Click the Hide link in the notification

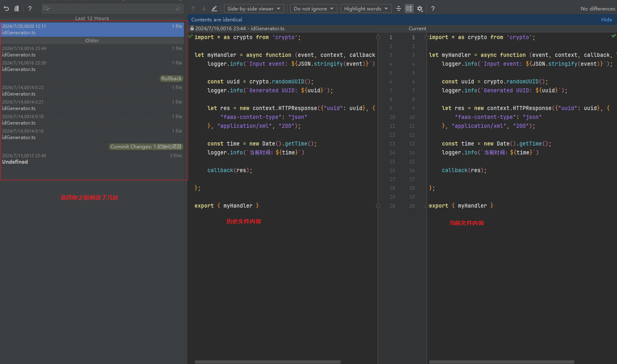pos(607,19)
